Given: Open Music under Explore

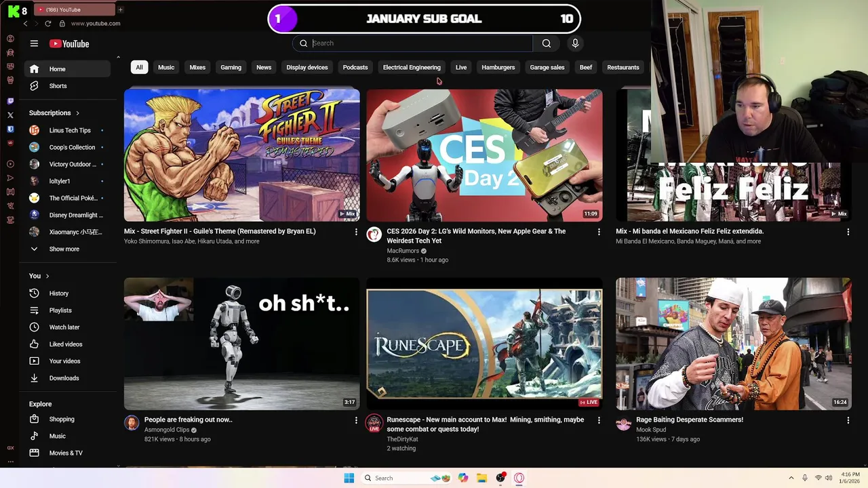Looking at the screenshot, I should tap(67, 436).
